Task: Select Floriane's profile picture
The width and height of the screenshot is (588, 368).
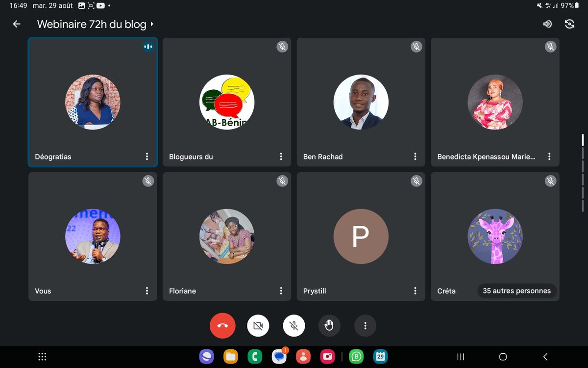Action: [227, 237]
